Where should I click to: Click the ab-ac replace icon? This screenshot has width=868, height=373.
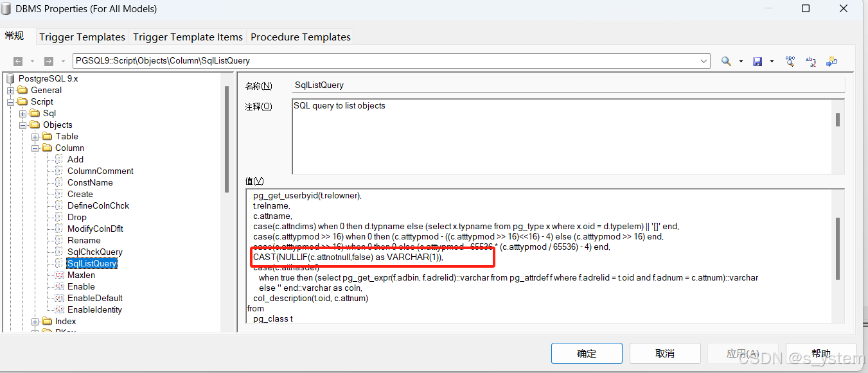811,61
